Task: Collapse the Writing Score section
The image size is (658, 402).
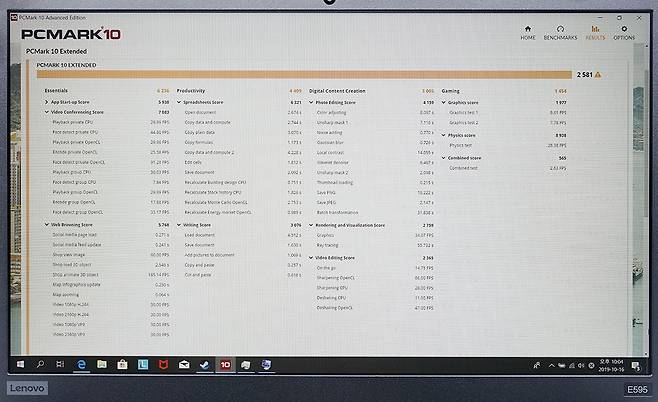Action: [179, 225]
